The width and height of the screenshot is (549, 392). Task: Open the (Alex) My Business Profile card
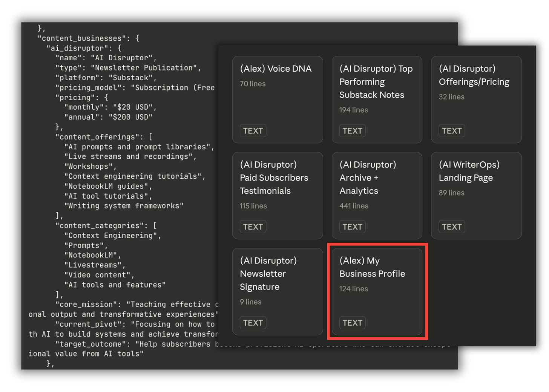[x=377, y=291]
